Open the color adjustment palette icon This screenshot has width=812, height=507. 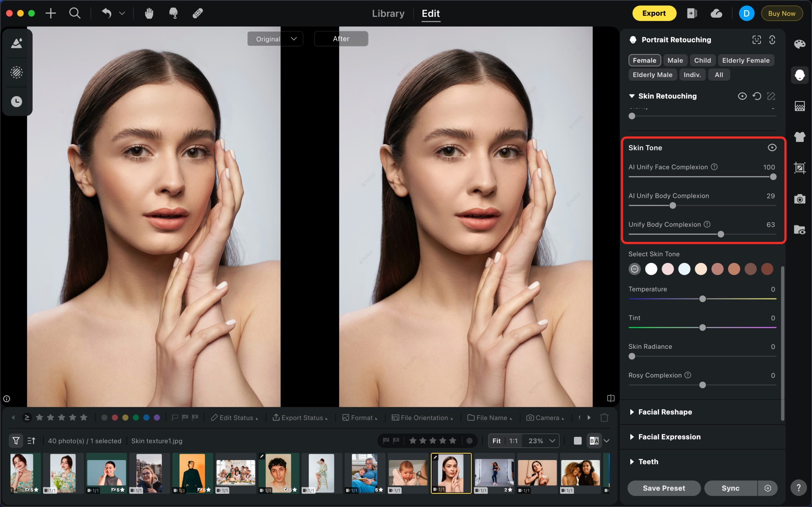(800, 44)
